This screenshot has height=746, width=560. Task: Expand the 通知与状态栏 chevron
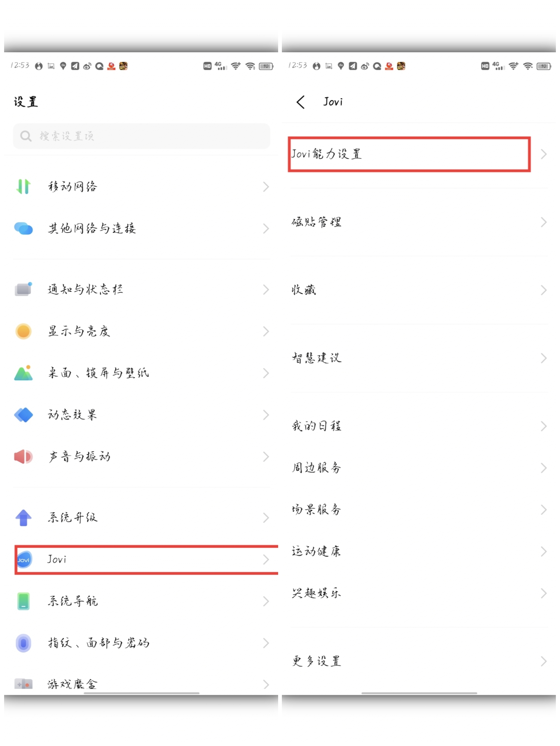(x=266, y=290)
